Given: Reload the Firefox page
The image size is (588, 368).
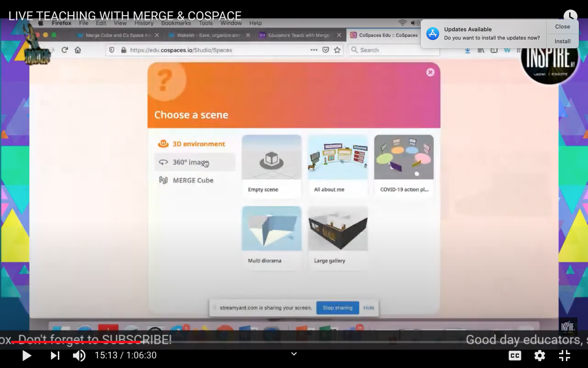Looking at the screenshot, I should tap(64, 50).
